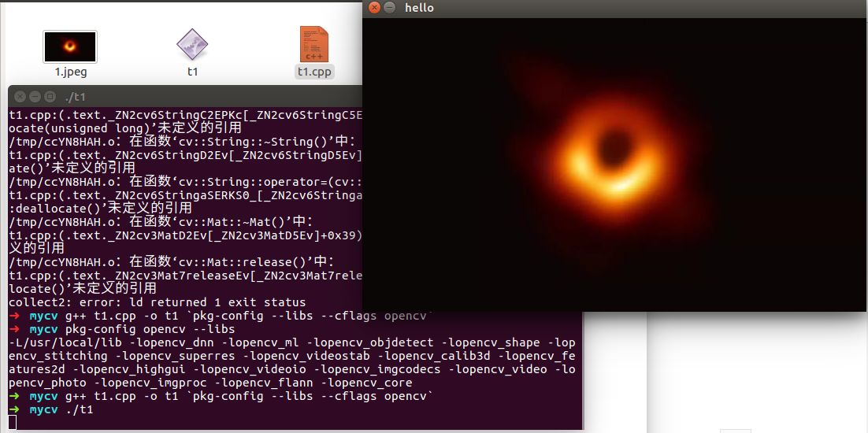Screen dimensions: 868x433
Task: Close the hello image window
Action: (375, 8)
